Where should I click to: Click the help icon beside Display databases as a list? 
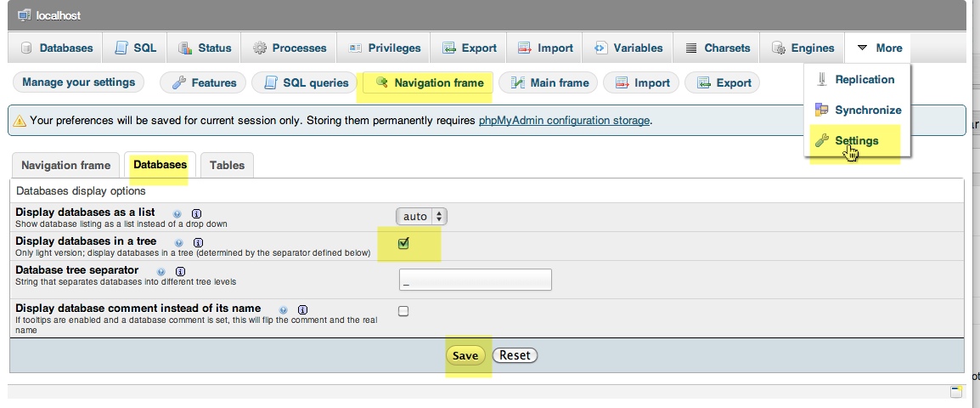(x=177, y=213)
